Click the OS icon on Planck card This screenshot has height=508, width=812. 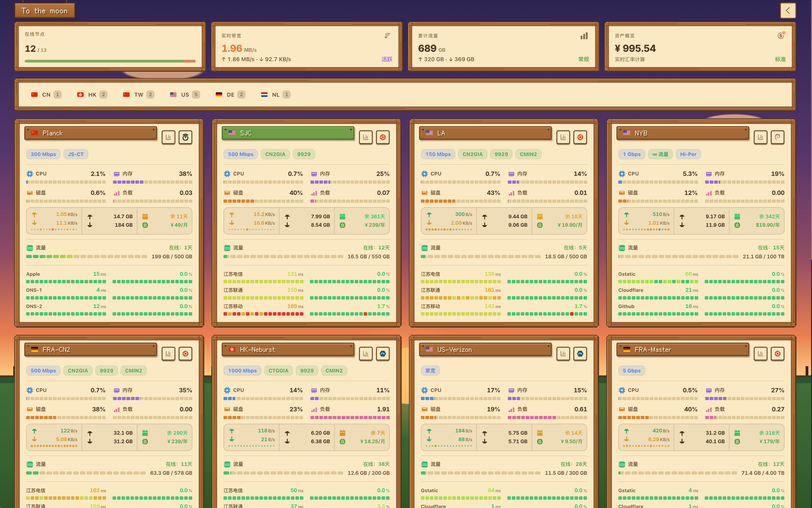tap(185, 137)
